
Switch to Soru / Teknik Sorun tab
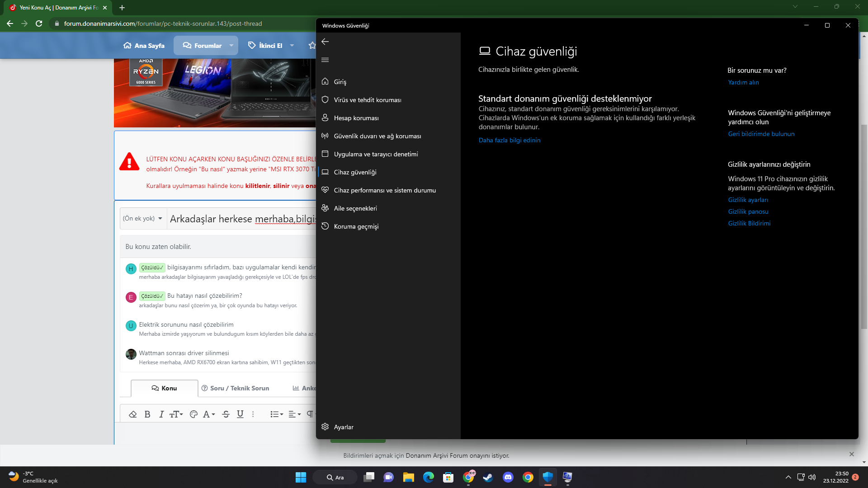[235, 388]
